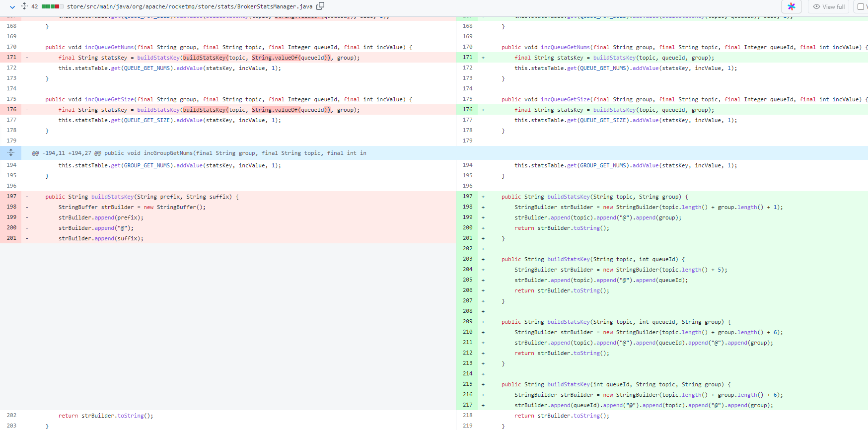Viewport: 868px width, 430px height.
Task: Click the changed lines count 42
Action: (x=35, y=6)
